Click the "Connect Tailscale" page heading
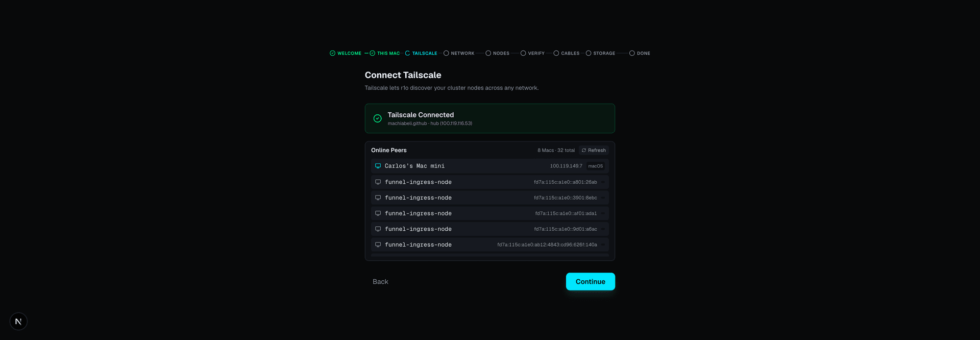 [x=403, y=75]
